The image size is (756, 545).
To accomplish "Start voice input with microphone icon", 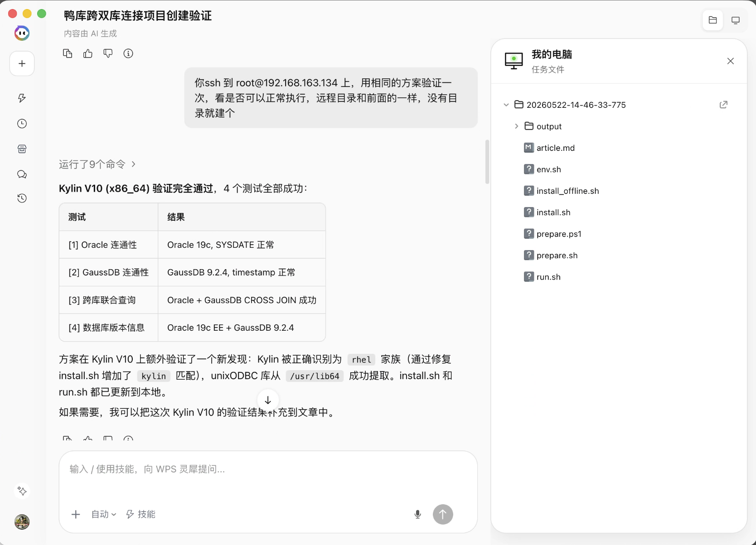I will point(417,514).
